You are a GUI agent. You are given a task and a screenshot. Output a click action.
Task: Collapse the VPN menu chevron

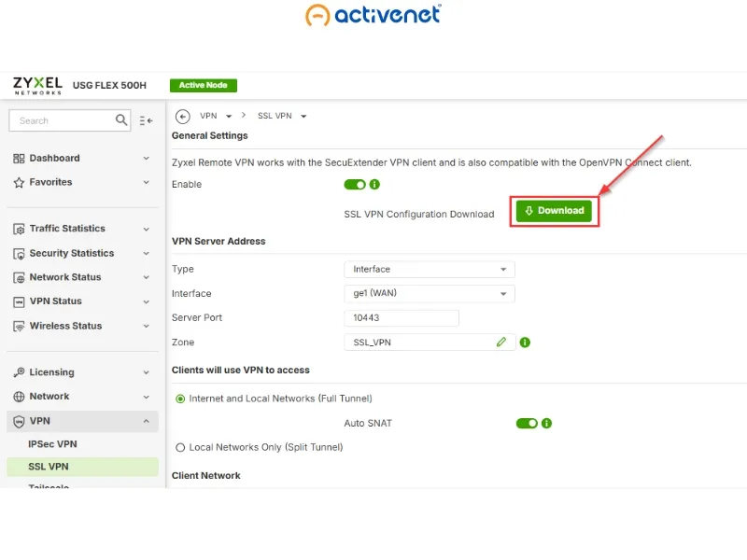(x=147, y=421)
